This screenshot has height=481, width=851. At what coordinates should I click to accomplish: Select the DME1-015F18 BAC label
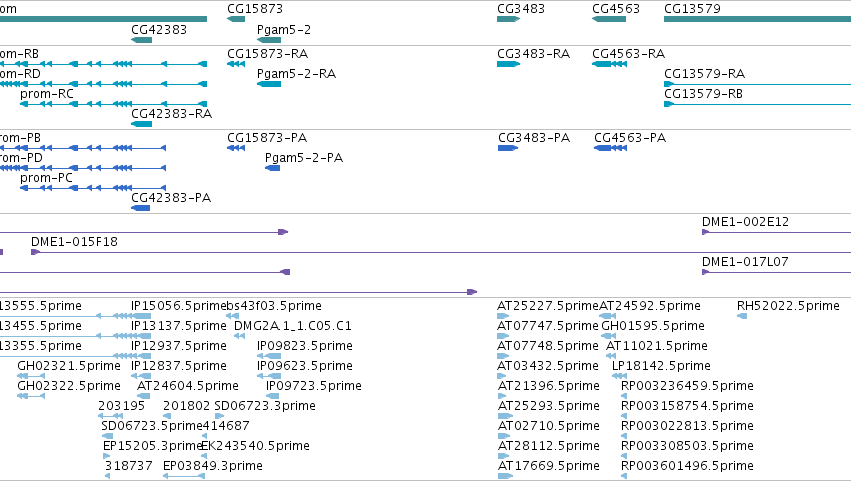74,242
